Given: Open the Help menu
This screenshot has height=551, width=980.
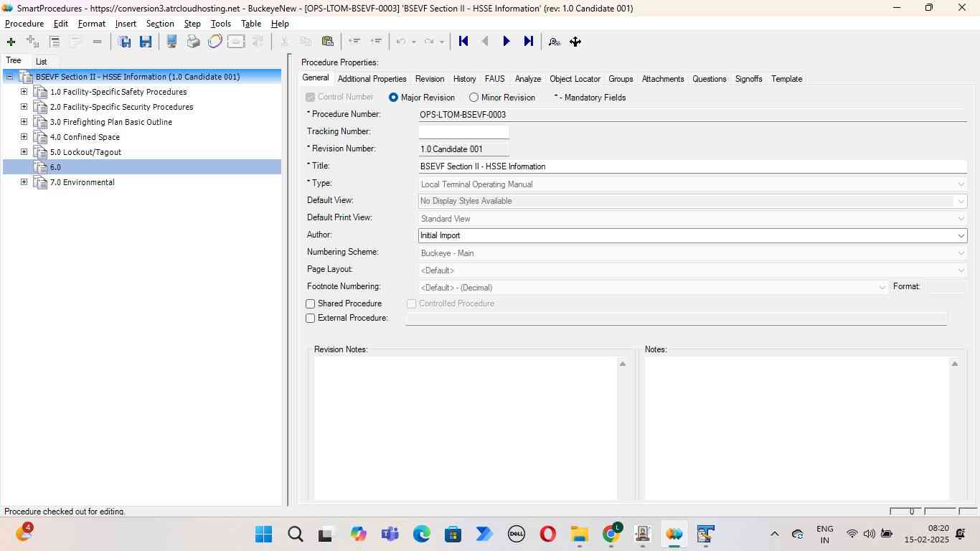Looking at the screenshot, I should [280, 24].
